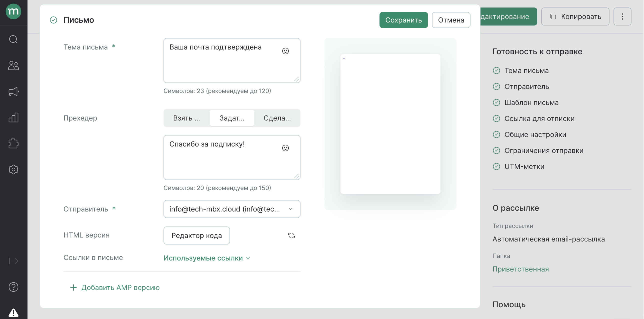644x319 pixels.
Task: Click the plus icon for AMP version
Action: [73, 287]
